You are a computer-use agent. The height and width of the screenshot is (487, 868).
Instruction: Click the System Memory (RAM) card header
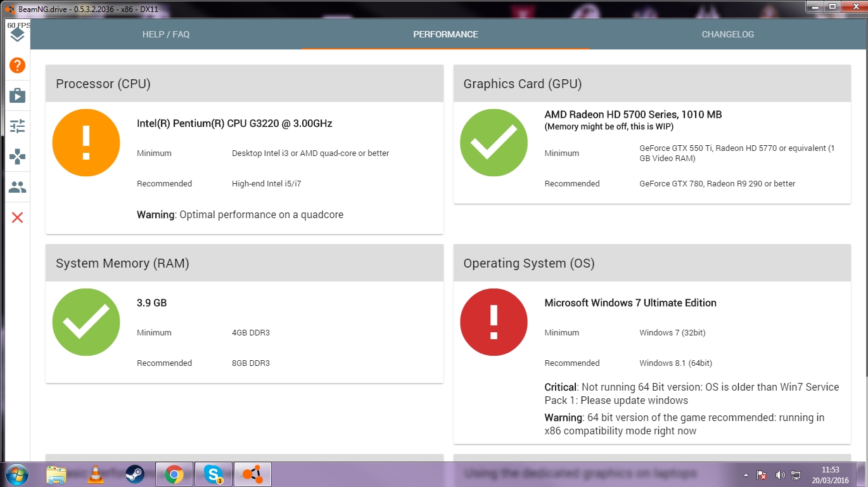coord(245,263)
